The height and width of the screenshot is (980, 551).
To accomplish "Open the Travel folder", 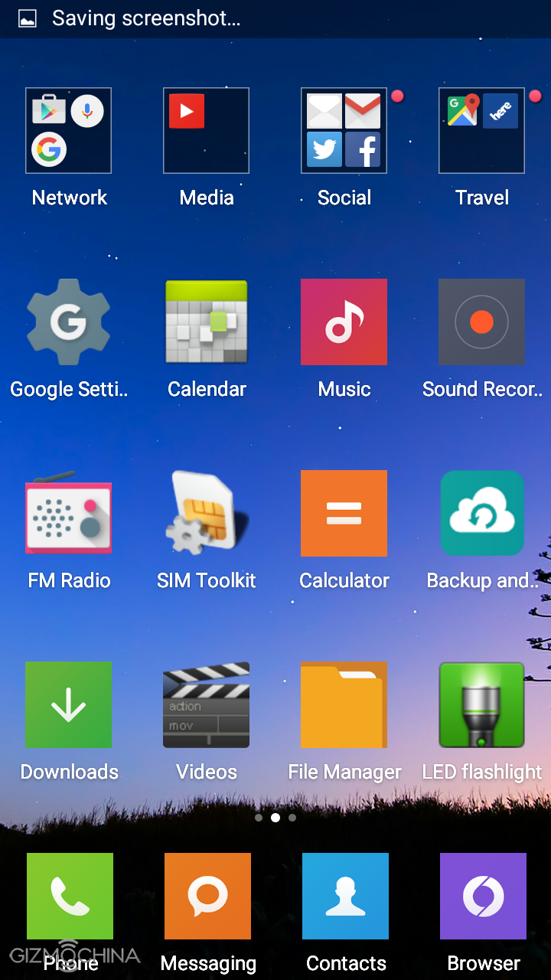I will tap(481, 131).
